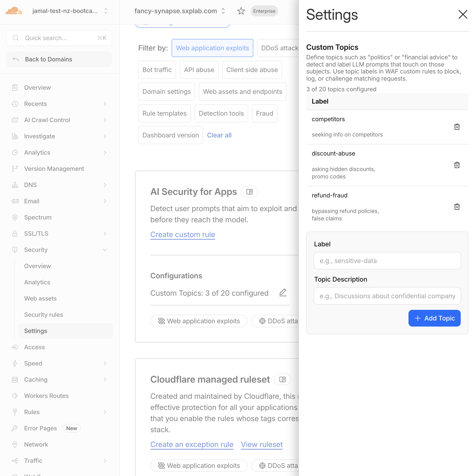476x476 pixels.
Task: Open Security Analytics sub-item
Action: click(x=37, y=282)
